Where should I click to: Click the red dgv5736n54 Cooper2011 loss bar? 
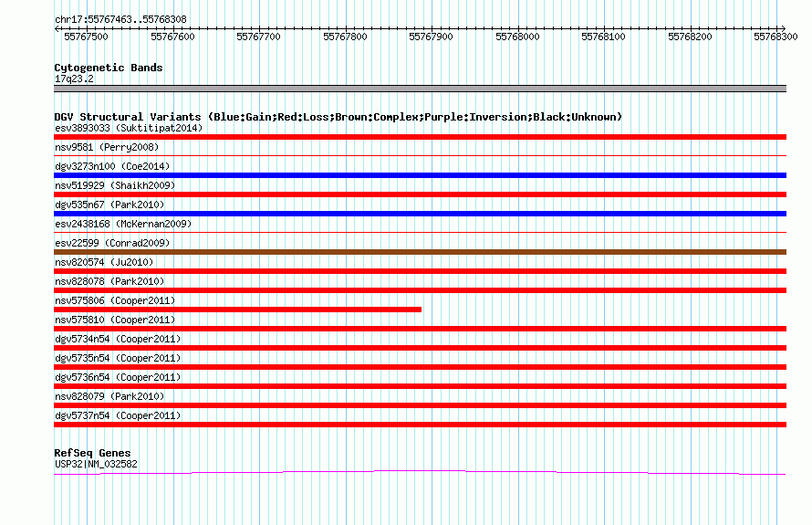(420, 386)
